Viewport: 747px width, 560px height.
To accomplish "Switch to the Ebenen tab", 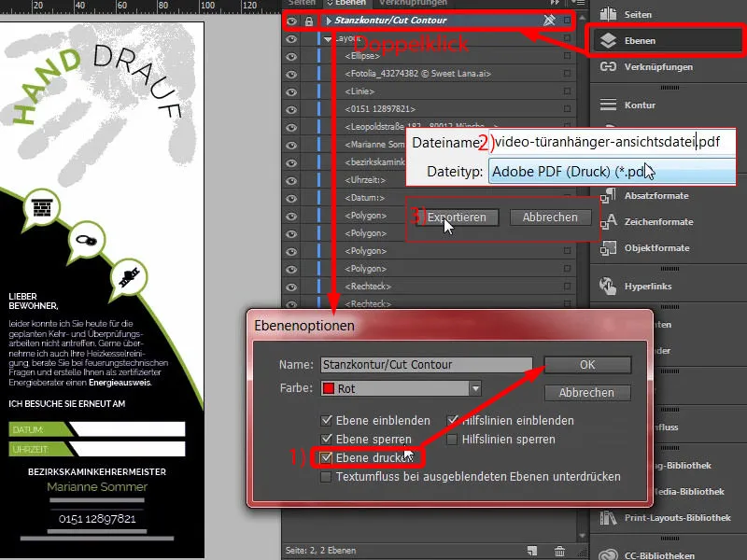I will click(346, 3).
